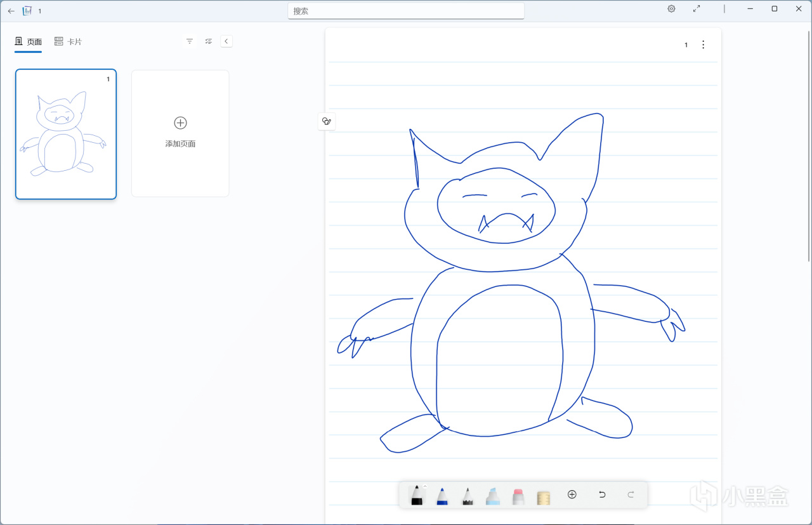Click the 添加页面 add page card
This screenshot has width=812, height=525.
coord(180,133)
